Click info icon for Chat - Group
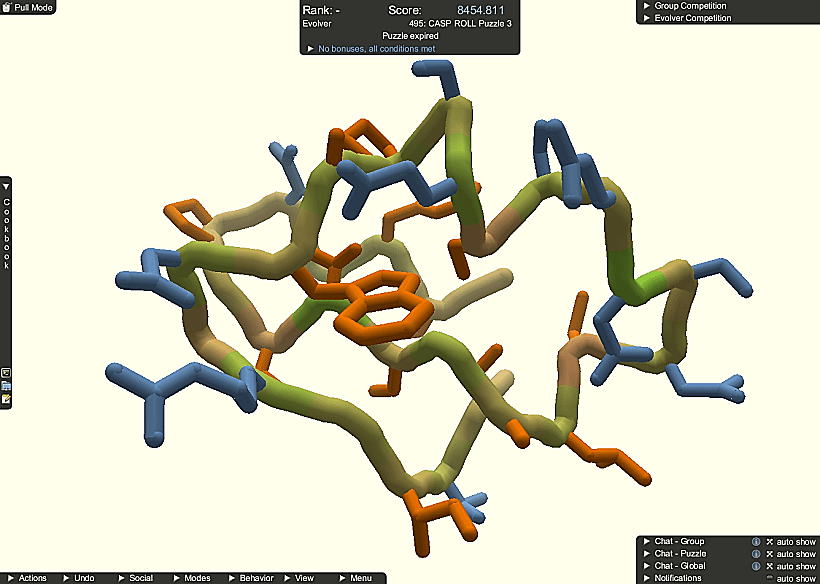This screenshot has width=820, height=584. point(756,542)
